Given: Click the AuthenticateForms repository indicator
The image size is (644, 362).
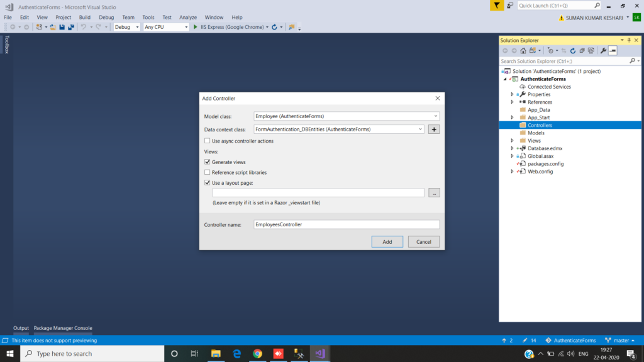Looking at the screenshot, I should (x=570, y=340).
